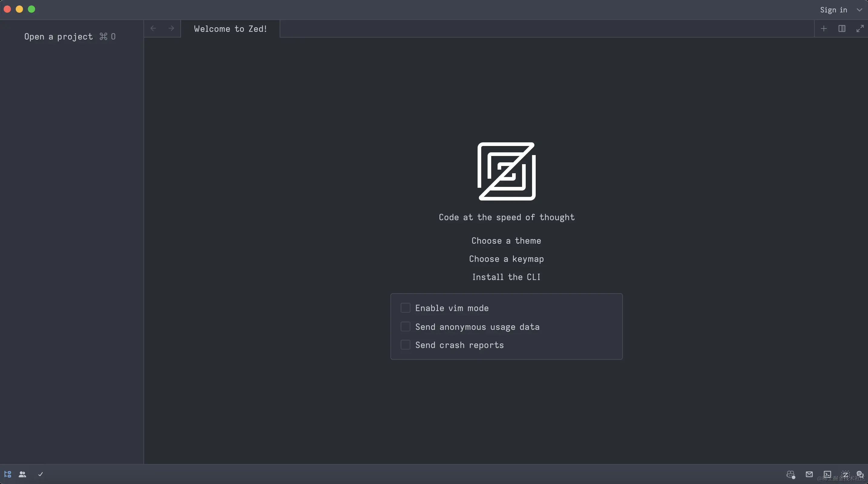
Task: Check Send anonymous usage data
Action: (x=405, y=327)
